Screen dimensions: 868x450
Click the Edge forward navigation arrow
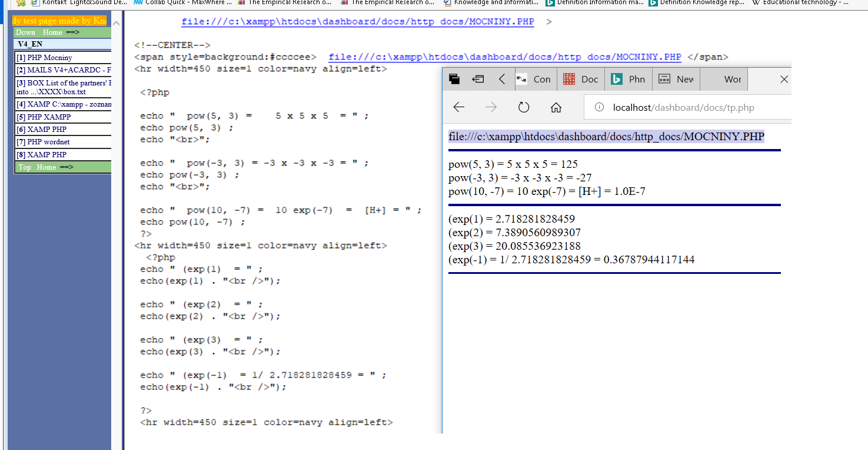click(x=491, y=107)
